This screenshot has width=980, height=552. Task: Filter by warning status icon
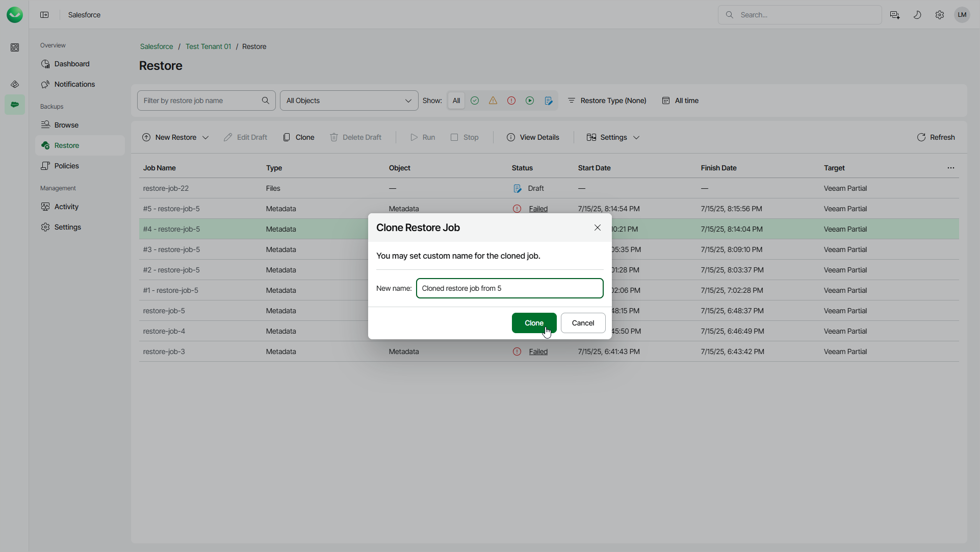point(493,101)
